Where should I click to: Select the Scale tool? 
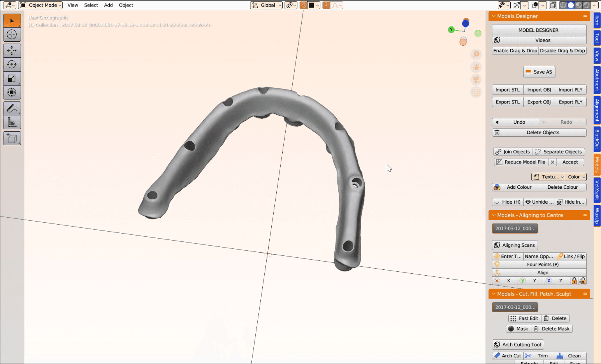(x=12, y=78)
